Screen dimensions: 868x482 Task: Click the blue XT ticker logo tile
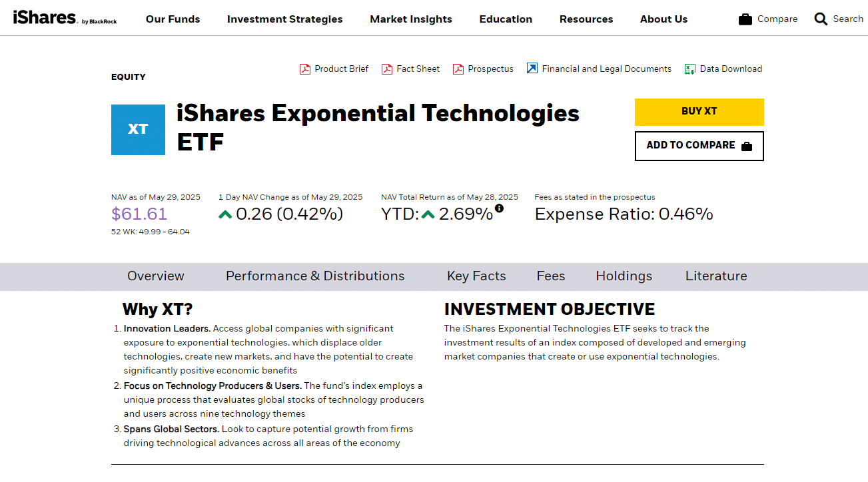138,130
